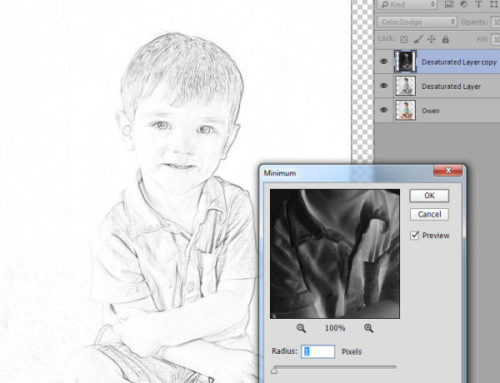Select the Desaturated Layer thumbnail
500x383 pixels.
[x=405, y=86]
